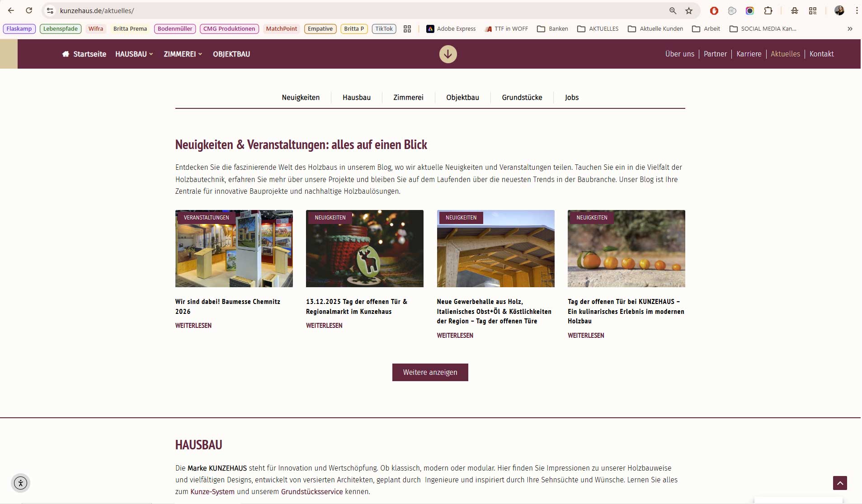The image size is (862, 504).
Task: Bookmark this page with the star icon
Action: tap(689, 11)
